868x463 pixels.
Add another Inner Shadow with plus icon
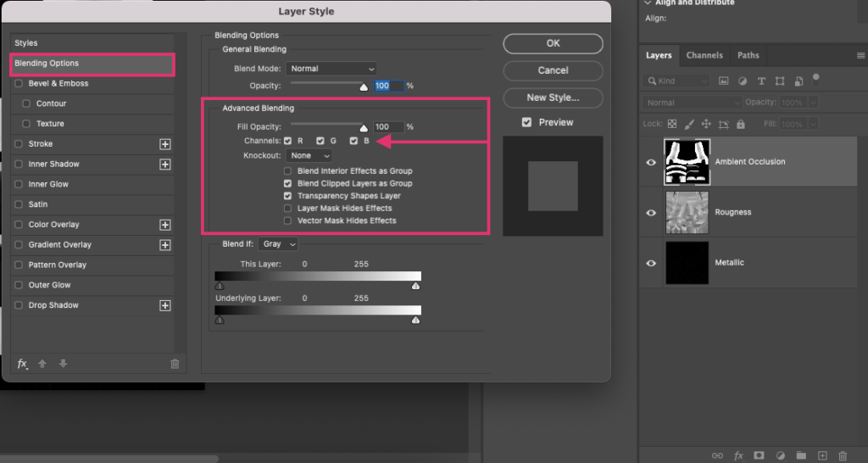(165, 165)
